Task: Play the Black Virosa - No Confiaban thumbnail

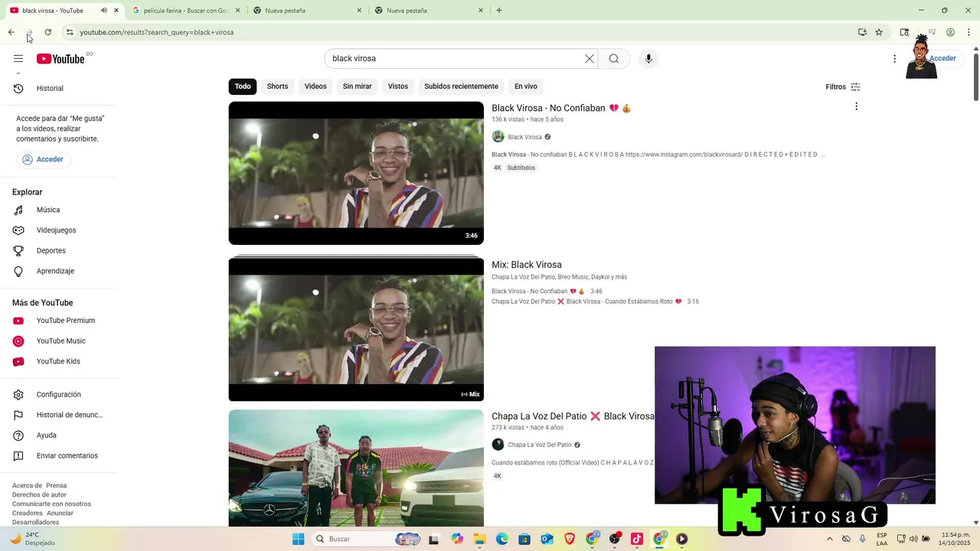Action: pos(356,173)
